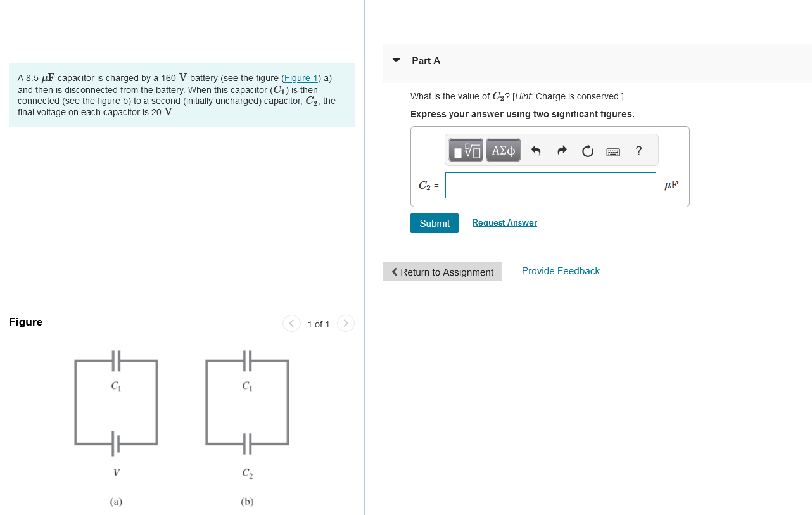This screenshot has height=515, width=812.
Task: Click inside the C2 answer input box
Action: click(x=550, y=185)
